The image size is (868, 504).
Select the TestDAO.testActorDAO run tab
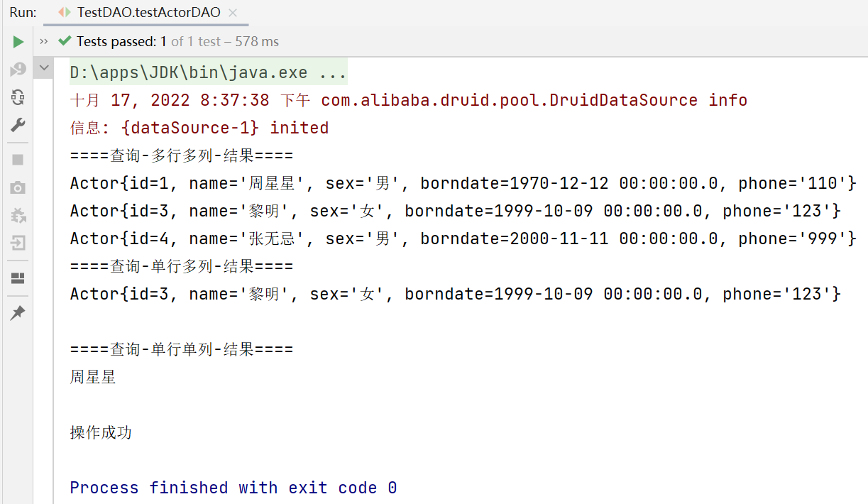140,12
